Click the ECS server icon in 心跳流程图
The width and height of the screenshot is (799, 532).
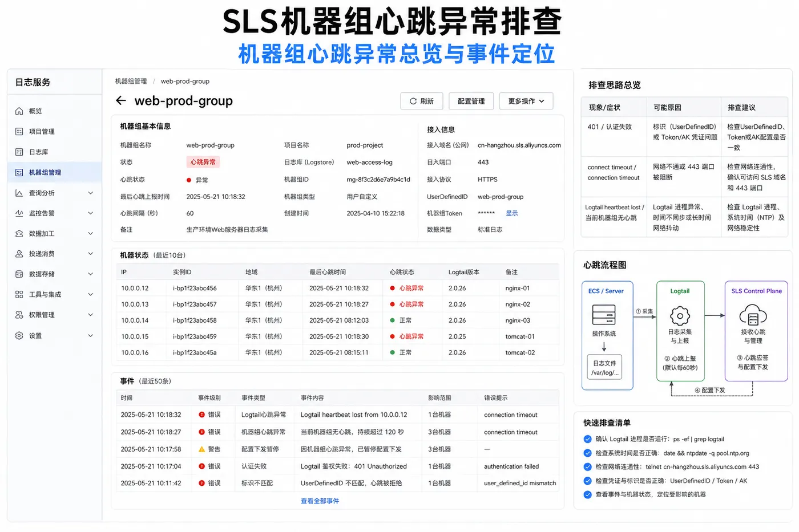(604, 315)
